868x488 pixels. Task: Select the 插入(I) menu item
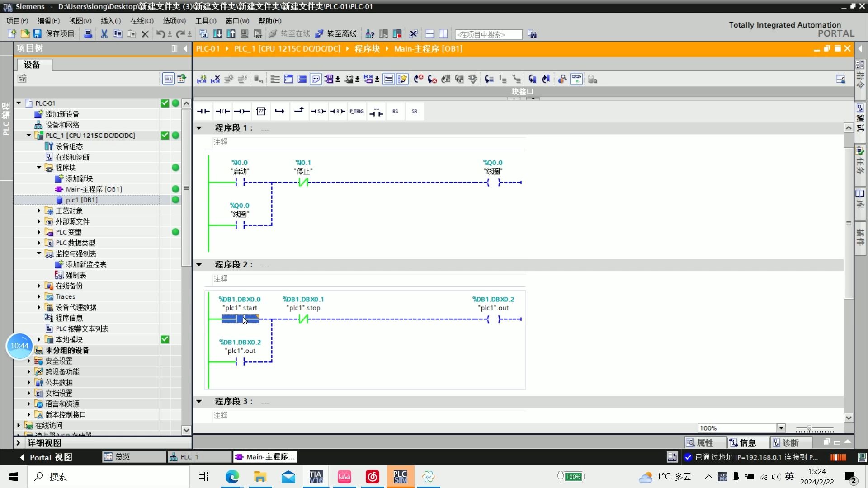110,20
